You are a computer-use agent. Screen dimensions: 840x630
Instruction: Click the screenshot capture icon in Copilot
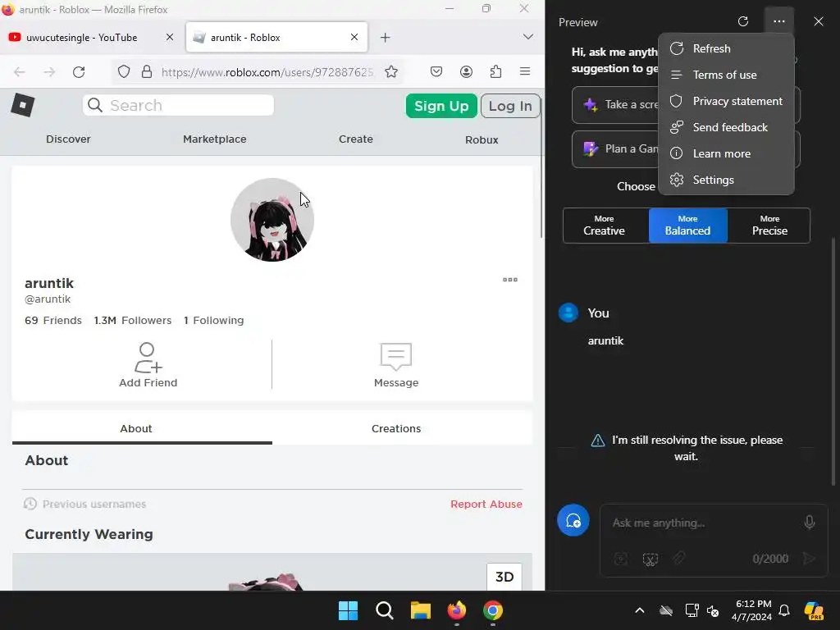click(650, 559)
